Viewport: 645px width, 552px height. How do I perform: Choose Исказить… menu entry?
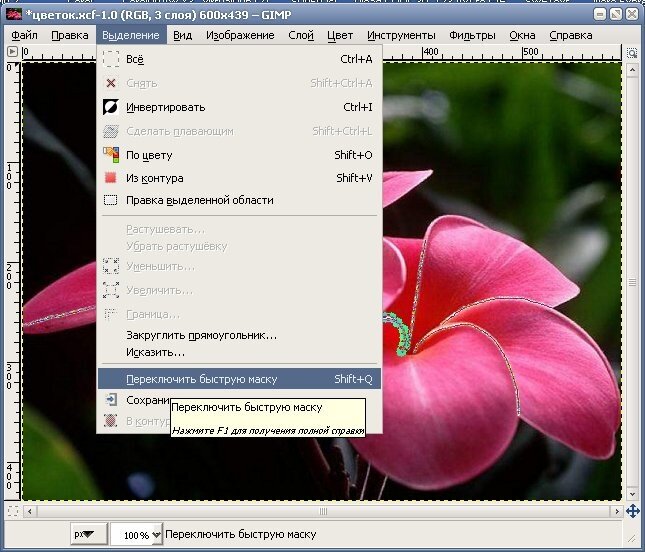pyautogui.click(x=239, y=353)
